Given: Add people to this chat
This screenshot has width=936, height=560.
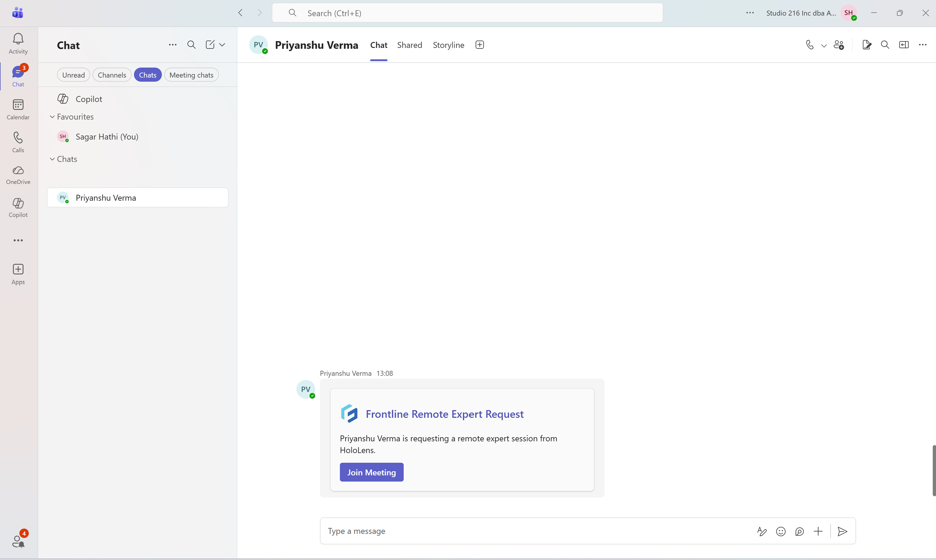Looking at the screenshot, I should click(839, 45).
